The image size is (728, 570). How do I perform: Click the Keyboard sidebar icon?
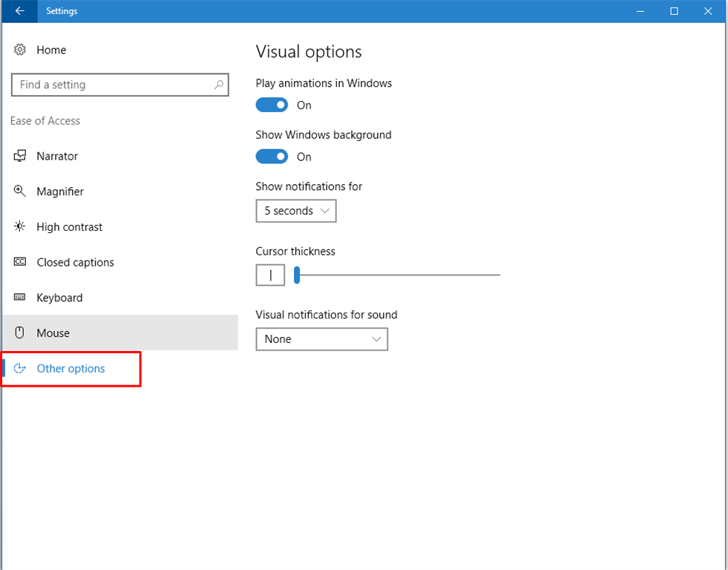pos(20,298)
